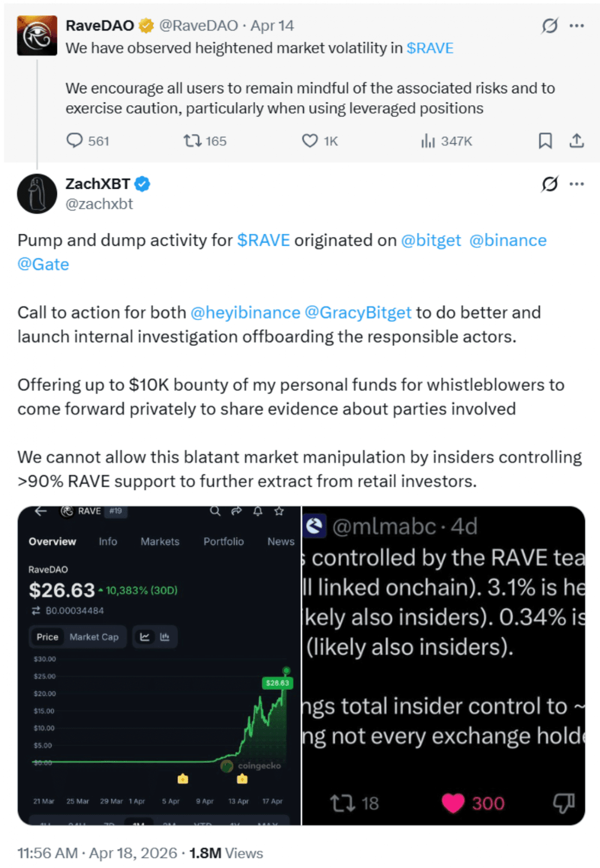Open RaveDAO profile avatar
The image size is (600, 868).
click(x=37, y=36)
